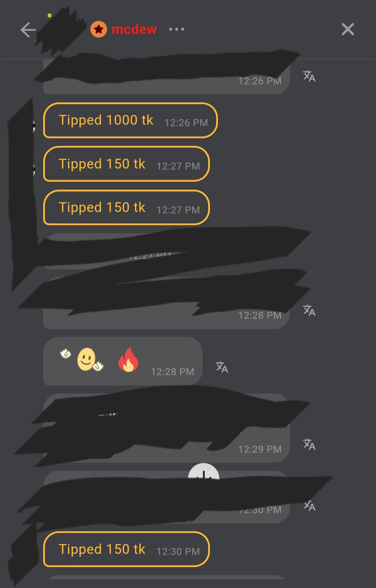Translate the 12:30 PM message
Viewport: 376px width, 588px height.
(x=309, y=506)
